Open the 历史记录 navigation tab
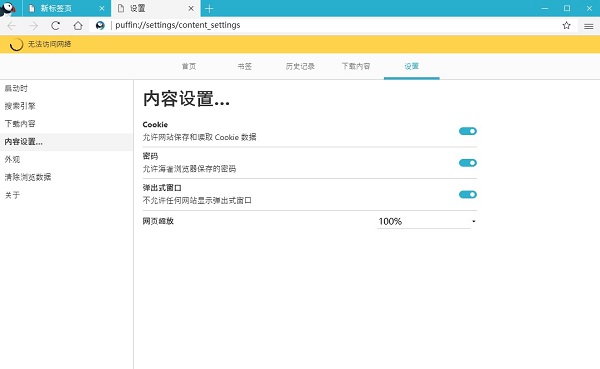This screenshot has width=600, height=369. tap(300, 67)
